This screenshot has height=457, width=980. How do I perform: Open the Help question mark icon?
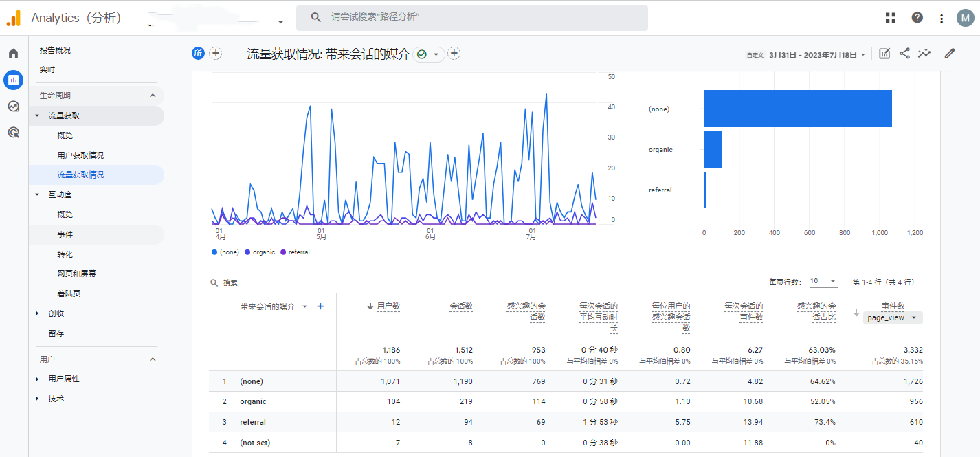pyautogui.click(x=917, y=18)
